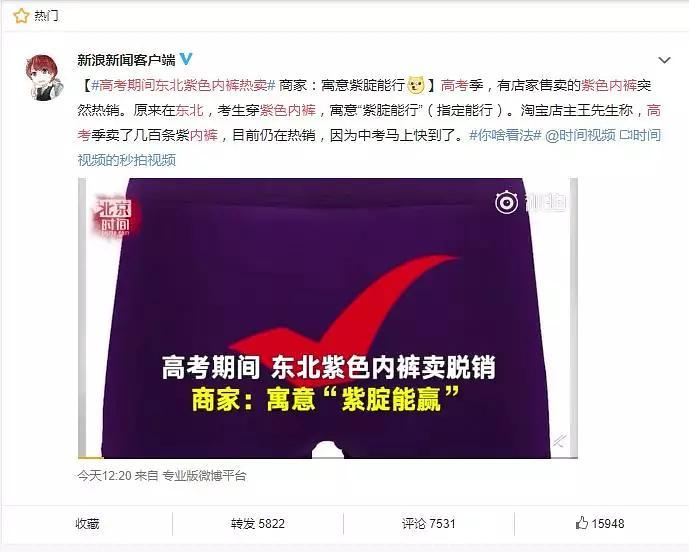
Task: Expand the post options chevron
Action: coord(664,60)
